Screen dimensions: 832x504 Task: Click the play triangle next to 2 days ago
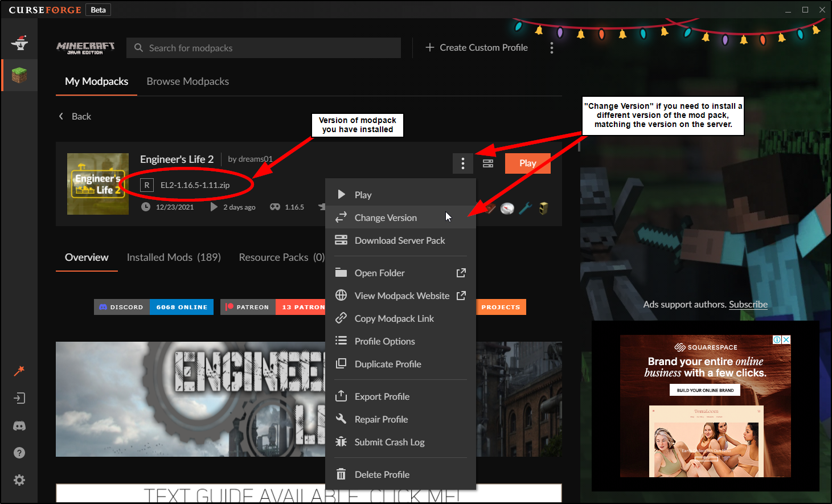tap(214, 207)
